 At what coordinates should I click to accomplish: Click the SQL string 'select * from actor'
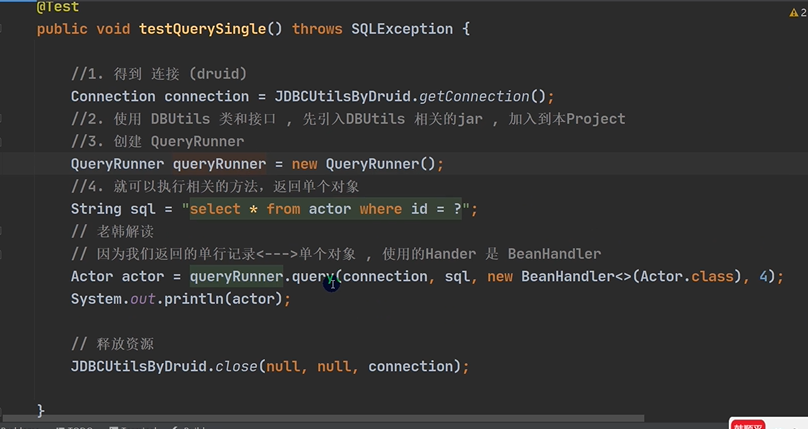coord(326,209)
